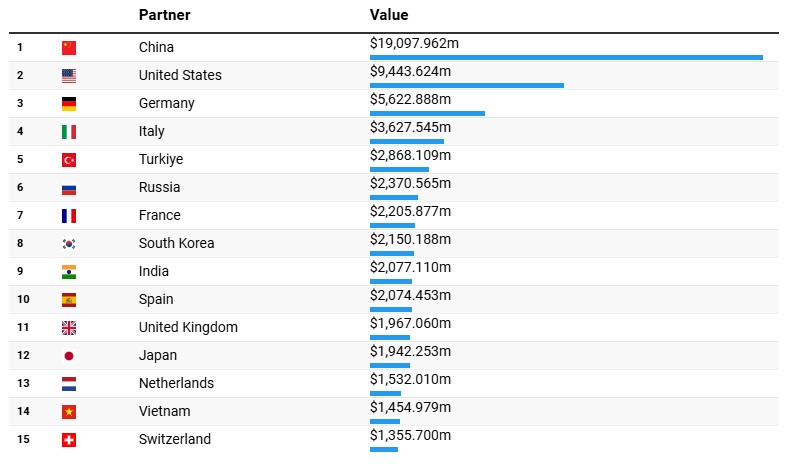Sort by the Partner column header
Viewport: 794px width, 466px height.
[x=164, y=15]
